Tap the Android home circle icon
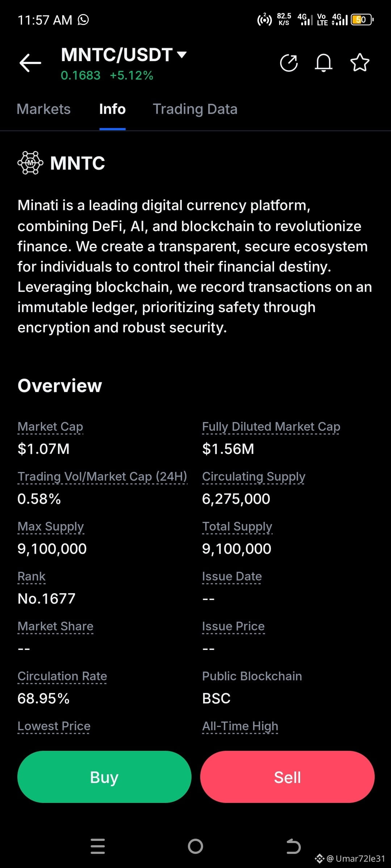 click(195, 846)
